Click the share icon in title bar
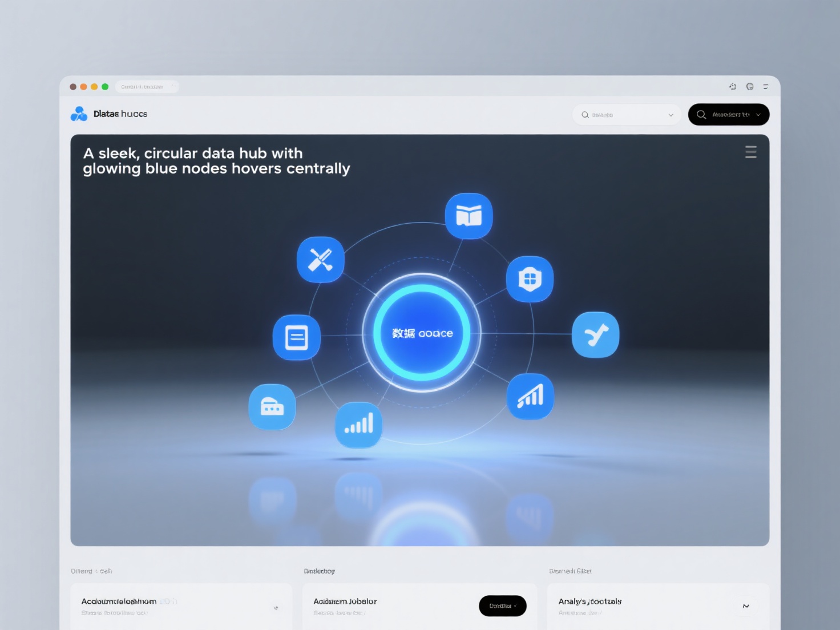The height and width of the screenshot is (630, 840). (732, 87)
